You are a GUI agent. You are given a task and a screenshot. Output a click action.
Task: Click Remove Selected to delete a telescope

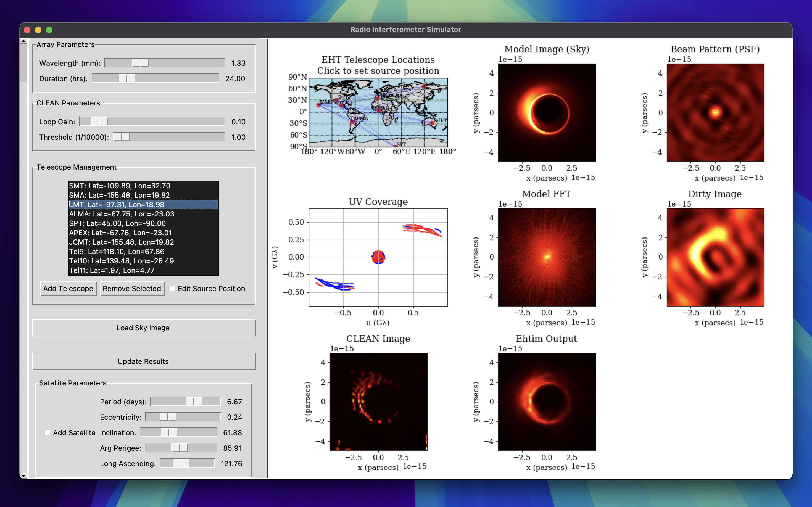point(132,288)
